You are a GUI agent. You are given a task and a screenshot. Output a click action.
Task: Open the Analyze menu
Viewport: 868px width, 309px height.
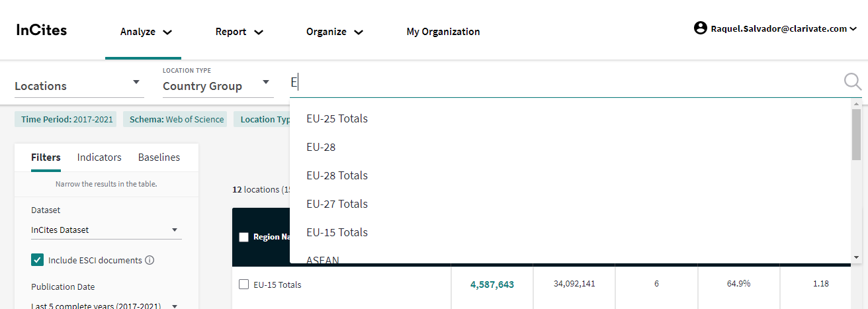pyautogui.click(x=146, y=32)
